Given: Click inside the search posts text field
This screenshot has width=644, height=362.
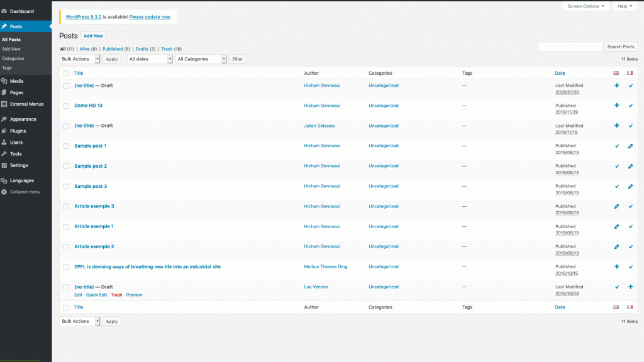Looking at the screenshot, I should [x=570, y=47].
